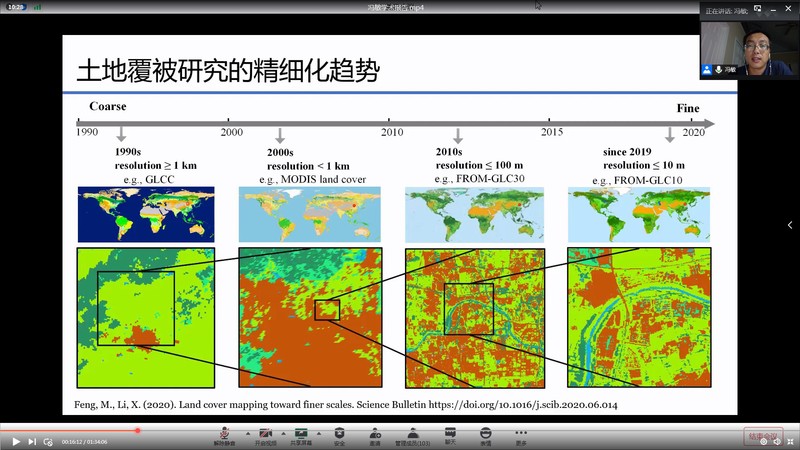The width and height of the screenshot is (800, 450).
Task: Open the Emoji reactions icon
Action: click(485, 434)
